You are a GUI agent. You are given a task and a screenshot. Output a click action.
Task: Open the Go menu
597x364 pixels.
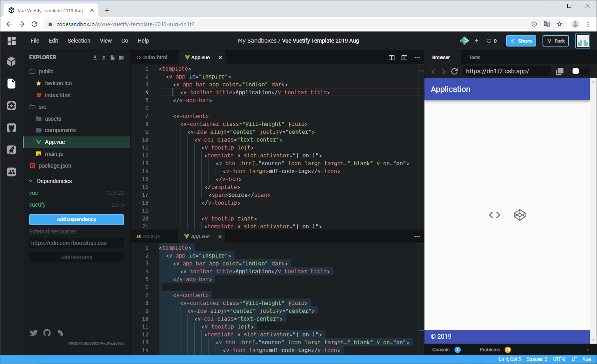pos(125,41)
